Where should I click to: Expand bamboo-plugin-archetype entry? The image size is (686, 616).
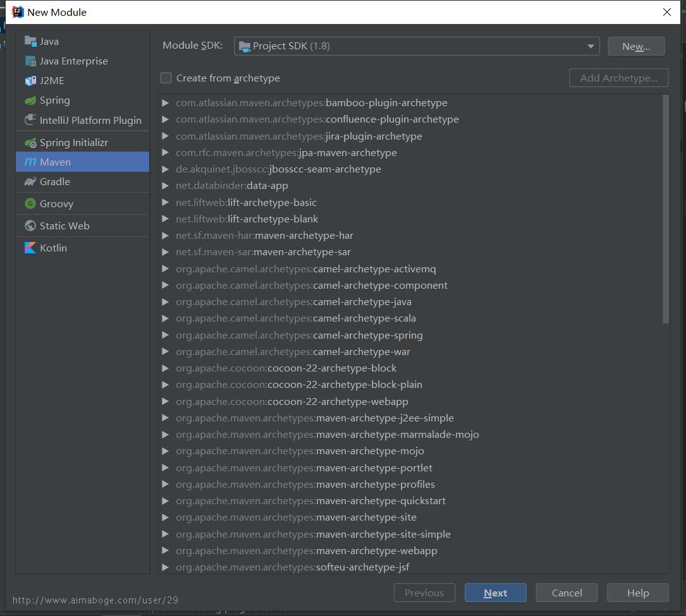coord(165,103)
